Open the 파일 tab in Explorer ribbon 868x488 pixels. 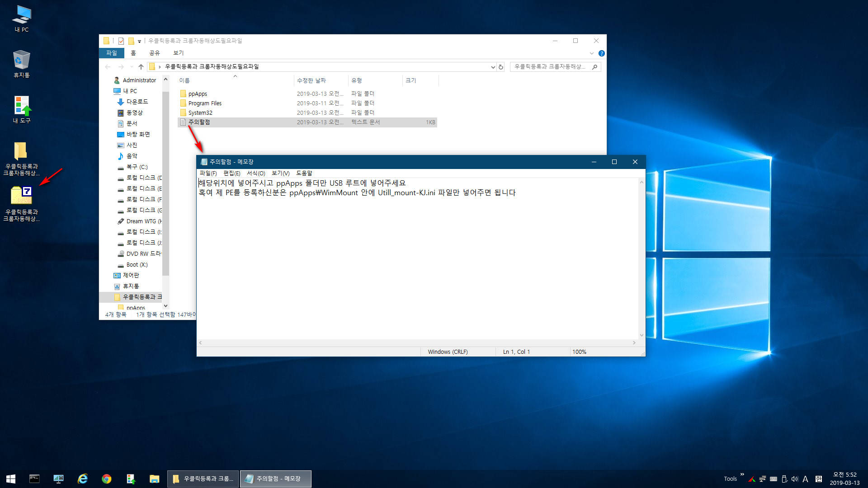tap(111, 53)
